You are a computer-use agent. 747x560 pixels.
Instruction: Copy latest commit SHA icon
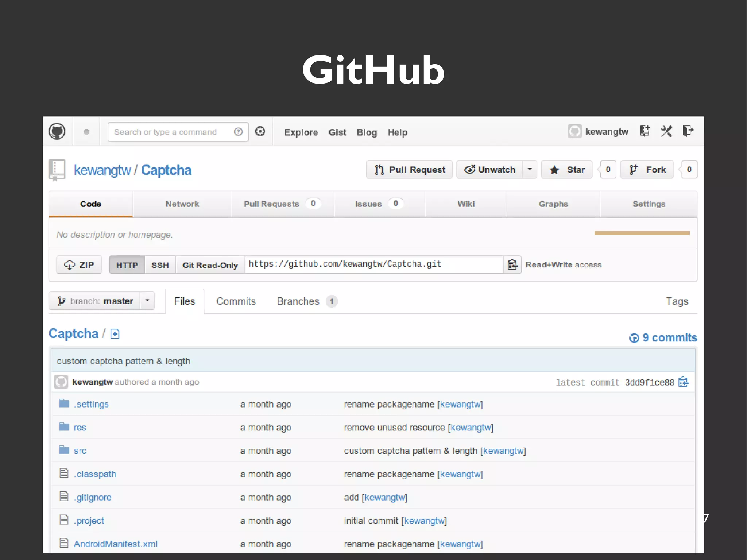click(x=684, y=382)
